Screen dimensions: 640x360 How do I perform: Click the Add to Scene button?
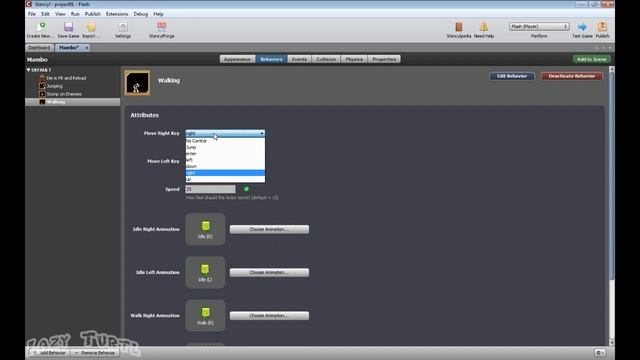[591, 59]
